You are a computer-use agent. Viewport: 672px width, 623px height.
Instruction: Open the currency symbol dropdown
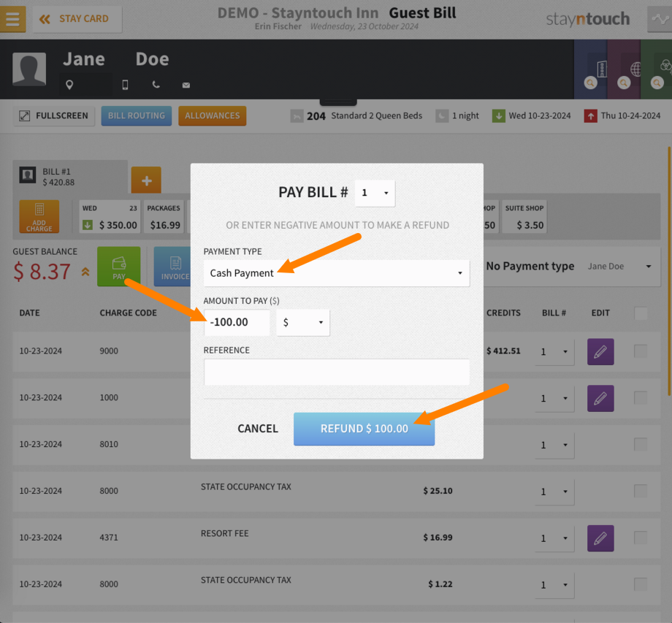pos(303,322)
